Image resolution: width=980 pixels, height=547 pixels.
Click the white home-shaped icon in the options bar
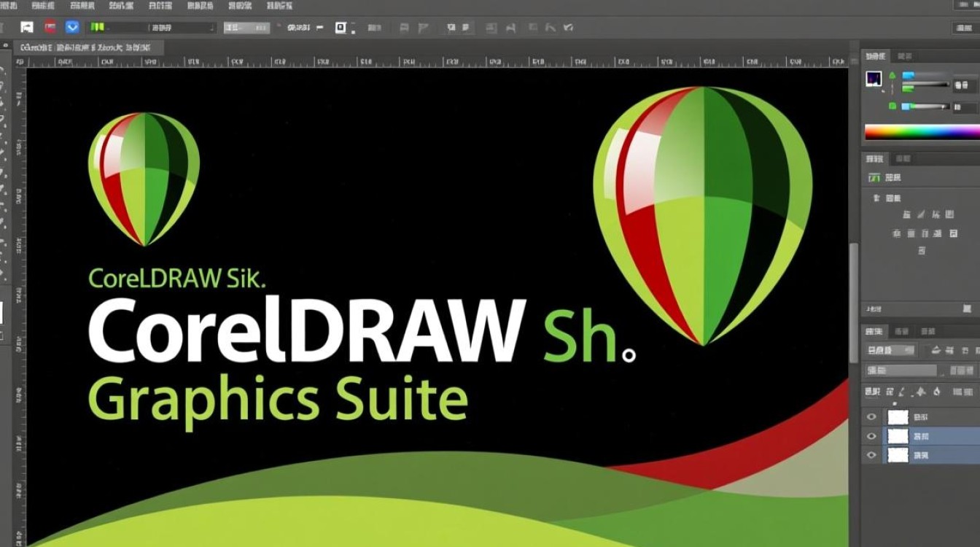click(x=27, y=28)
